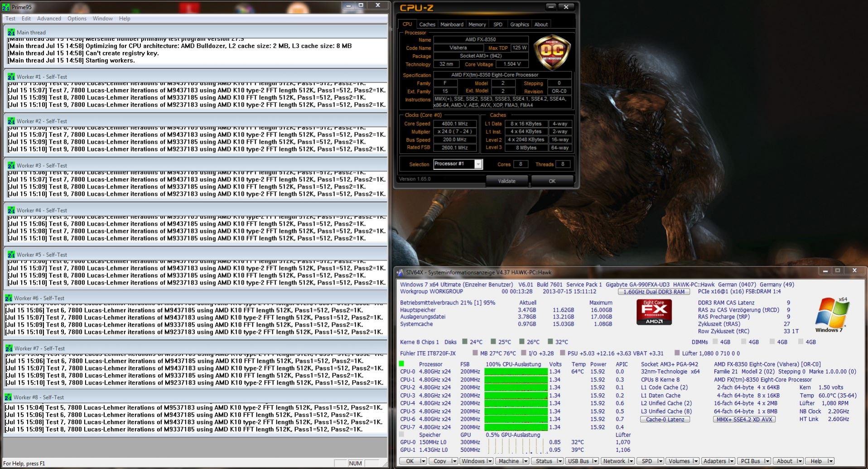The height and width of the screenshot is (469, 868).
Task: Click the SIV64X title bar icon
Action: tap(400, 272)
